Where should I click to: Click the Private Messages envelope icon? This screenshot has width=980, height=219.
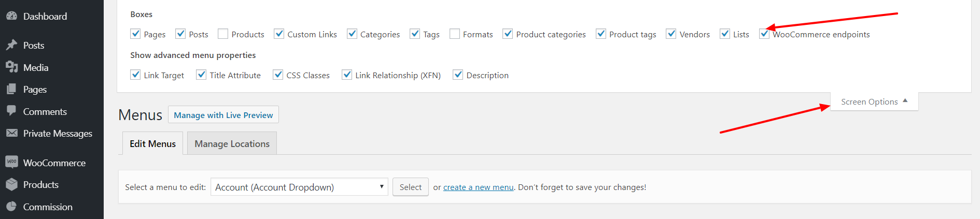[x=11, y=133]
